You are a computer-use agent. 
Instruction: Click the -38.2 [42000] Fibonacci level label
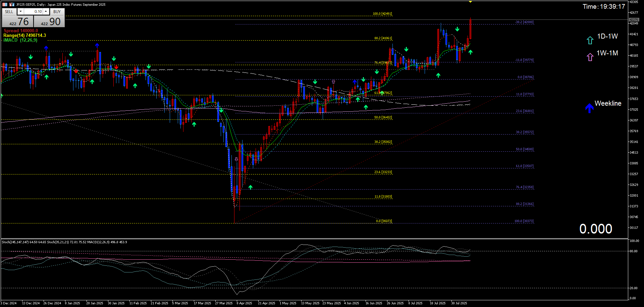(x=524, y=22)
